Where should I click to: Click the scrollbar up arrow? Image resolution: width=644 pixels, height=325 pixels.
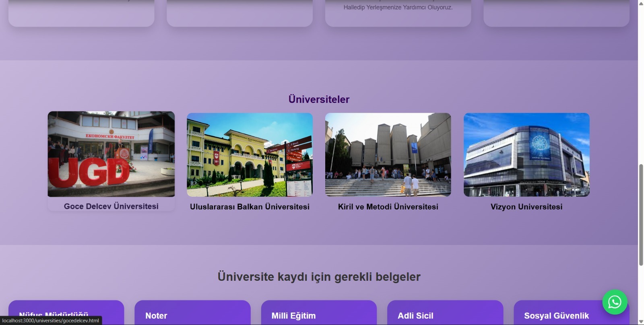(641, 3)
